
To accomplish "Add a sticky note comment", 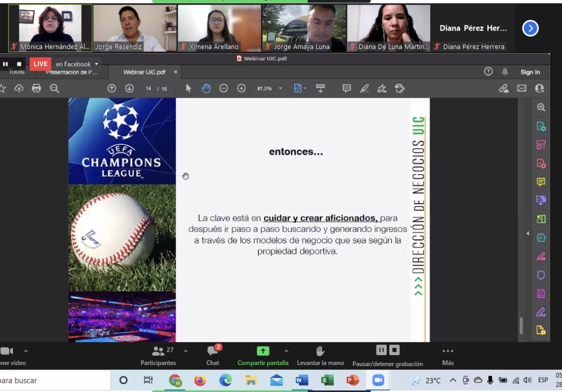I will coord(346,88).
